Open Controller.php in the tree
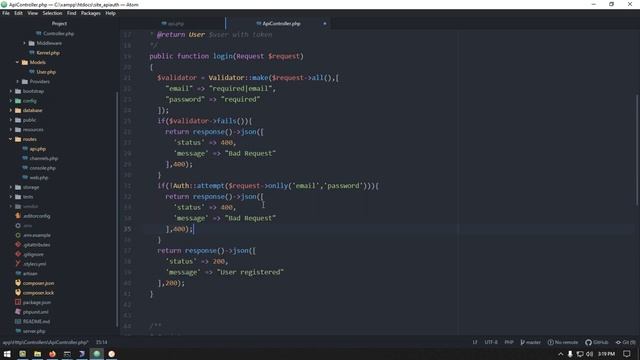The width and height of the screenshot is (640, 360). coord(58,33)
